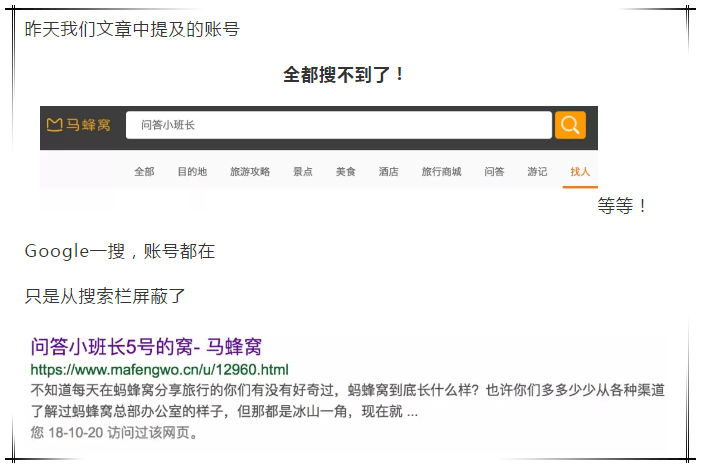701x468 pixels.
Task: Select the 全部 tab
Action: 144,172
